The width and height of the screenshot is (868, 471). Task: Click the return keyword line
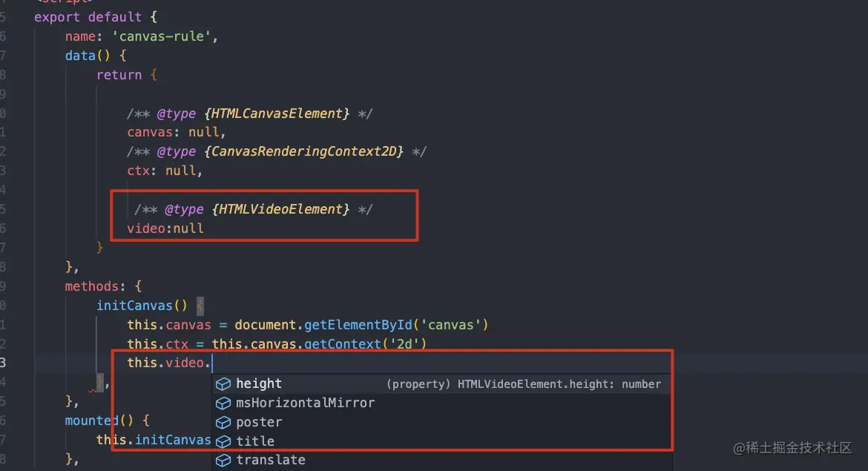coord(127,75)
